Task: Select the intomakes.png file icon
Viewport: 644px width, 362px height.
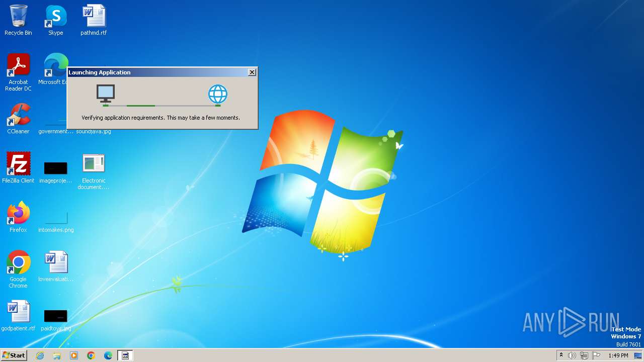Action: point(56,221)
